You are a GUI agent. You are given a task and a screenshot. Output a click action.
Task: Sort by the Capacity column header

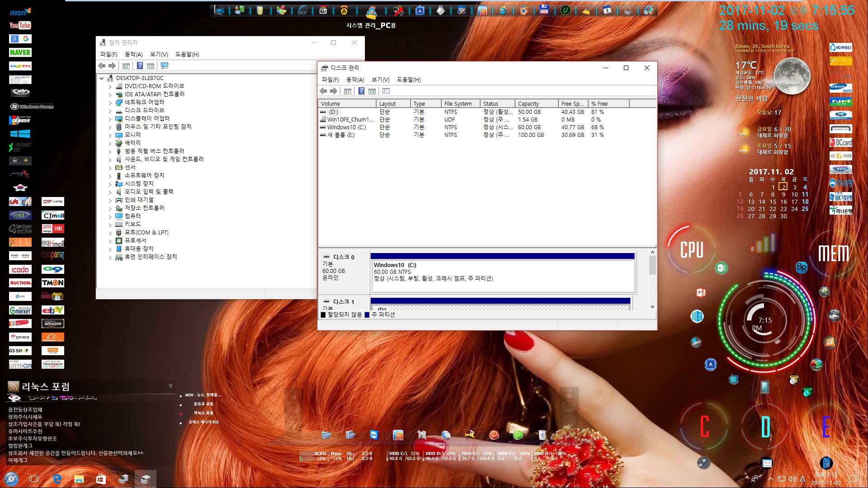[536, 103]
